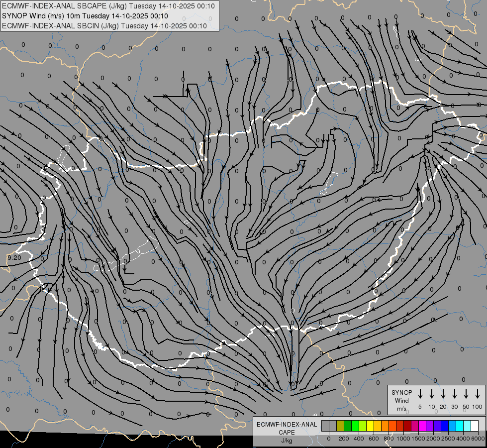This screenshot has height=448, width=487.
Task: Click the 9.20 value label on map
Action: click(14, 258)
